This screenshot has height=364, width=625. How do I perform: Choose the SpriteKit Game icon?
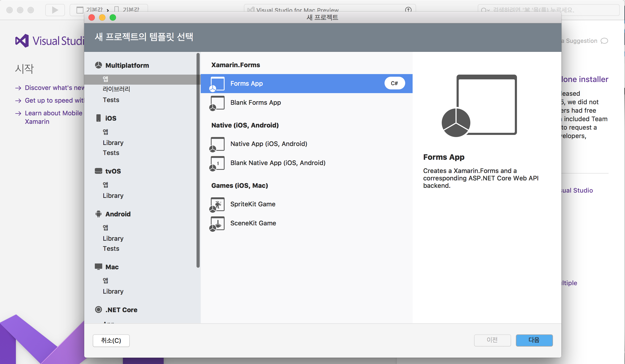pos(217,204)
